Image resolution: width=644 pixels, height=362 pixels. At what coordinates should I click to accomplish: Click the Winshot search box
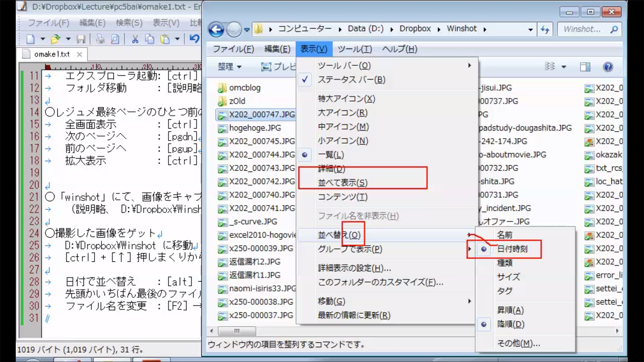(x=584, y=29)
